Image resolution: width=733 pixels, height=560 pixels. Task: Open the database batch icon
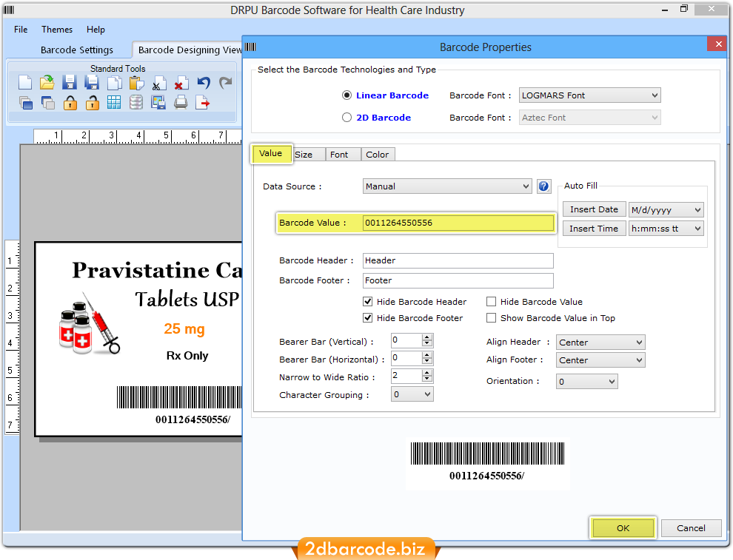click(136, 102)
